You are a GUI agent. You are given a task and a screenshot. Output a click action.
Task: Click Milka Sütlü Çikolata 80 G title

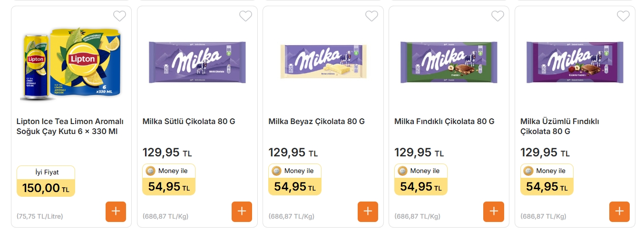click(x=189, y=122)
